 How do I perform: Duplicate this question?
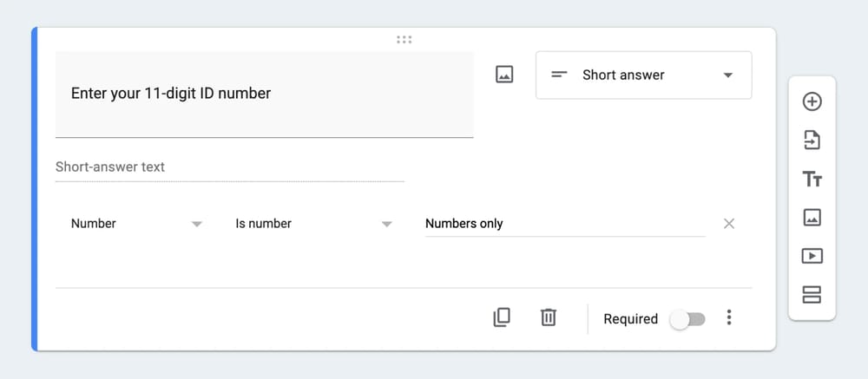[x=502, y=317]
